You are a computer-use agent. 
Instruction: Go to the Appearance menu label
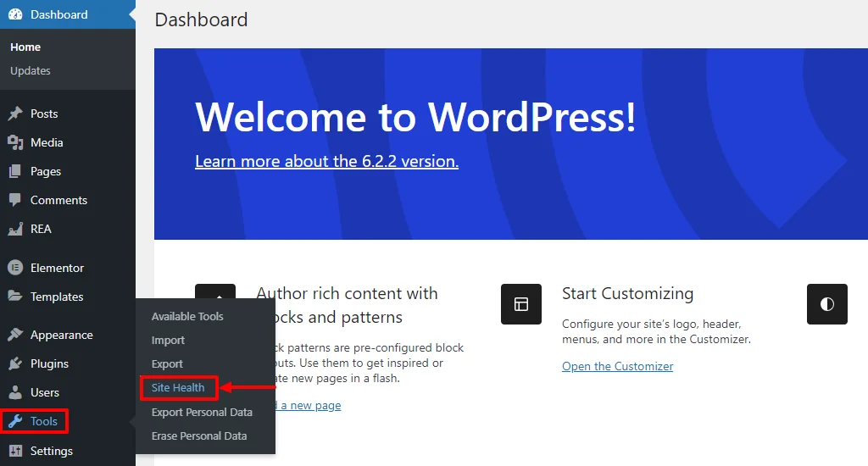61,335
